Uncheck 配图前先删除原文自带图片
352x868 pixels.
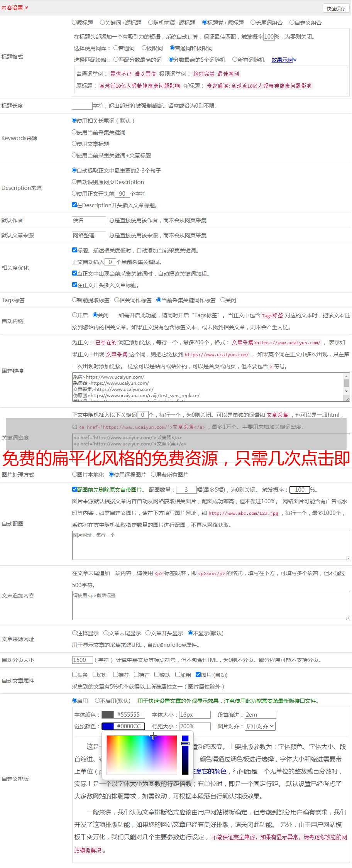tap(74, 489)
